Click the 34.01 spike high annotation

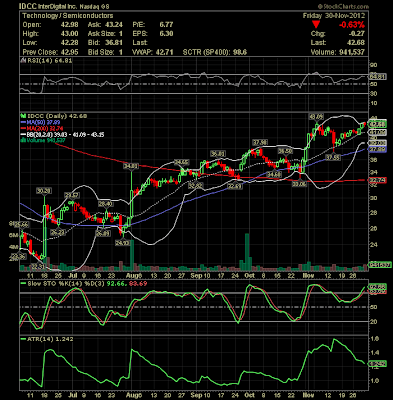[131, 166]
